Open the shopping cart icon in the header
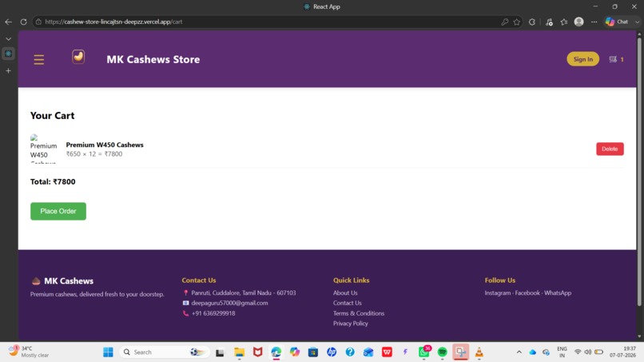The height and width of the screenshot is (362, 644). click(613, 59)
